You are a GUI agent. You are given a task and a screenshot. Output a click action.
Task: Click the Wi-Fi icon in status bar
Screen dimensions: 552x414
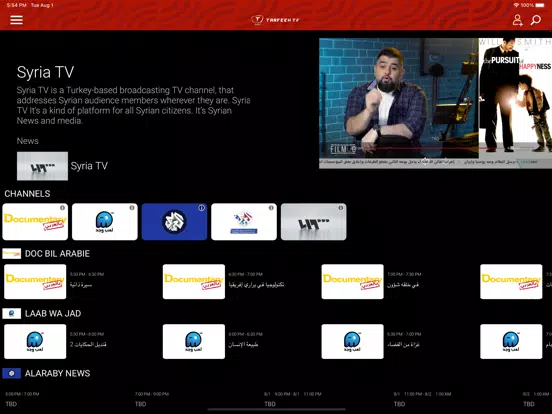pos(516,5)
